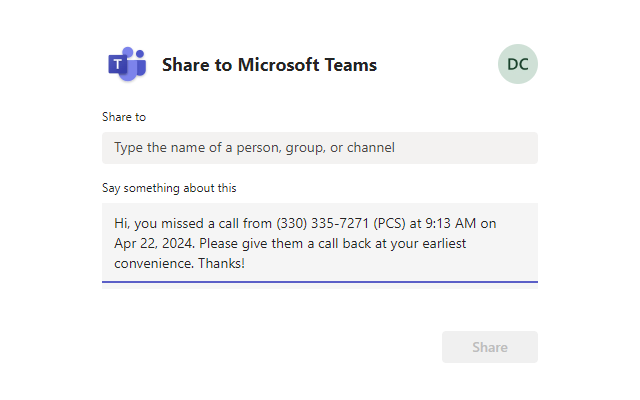Screen dimensions: 640x400
Task: Open the DC profile avatar
Action: (517, 64)
